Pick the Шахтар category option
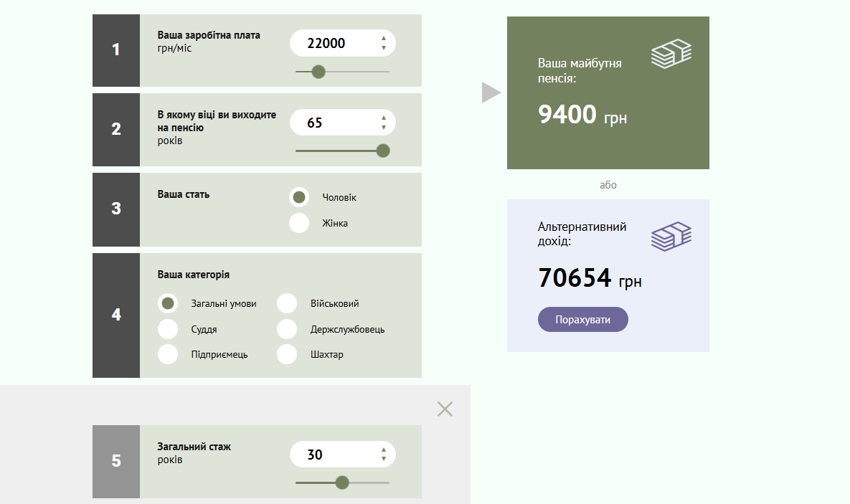The image size is (850, 504). (x=287, y=354)
